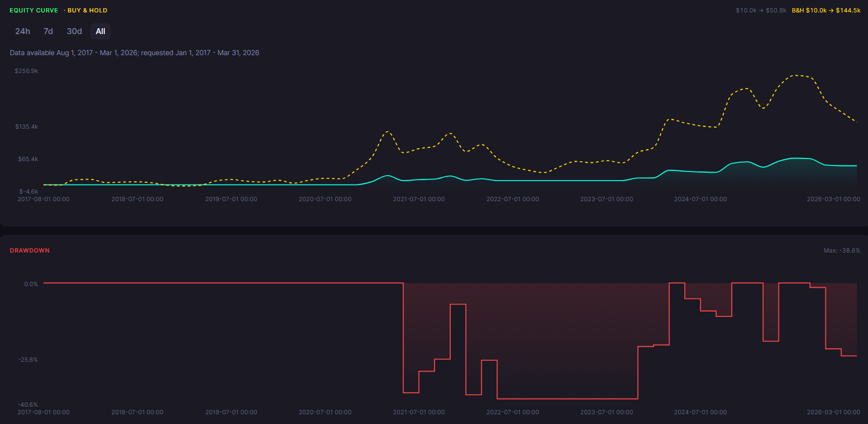Click the B&H $10.0k → $144.5k summary
Screen dimensions: 868x424
[826, 10]
